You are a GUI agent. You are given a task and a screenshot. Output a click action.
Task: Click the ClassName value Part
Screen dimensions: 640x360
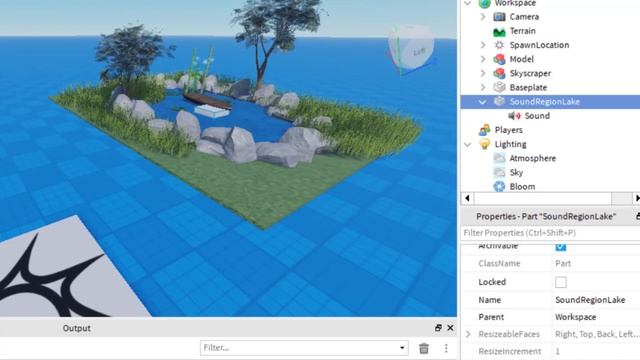click(563, 264)
